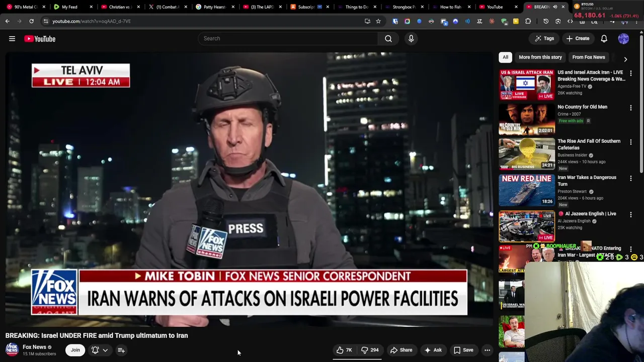Bookmark this page with the star icon

coord(378,21)
